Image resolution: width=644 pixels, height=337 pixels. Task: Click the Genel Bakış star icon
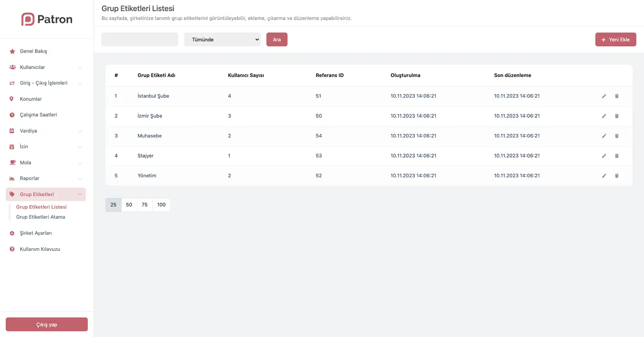tap(12, 51)
